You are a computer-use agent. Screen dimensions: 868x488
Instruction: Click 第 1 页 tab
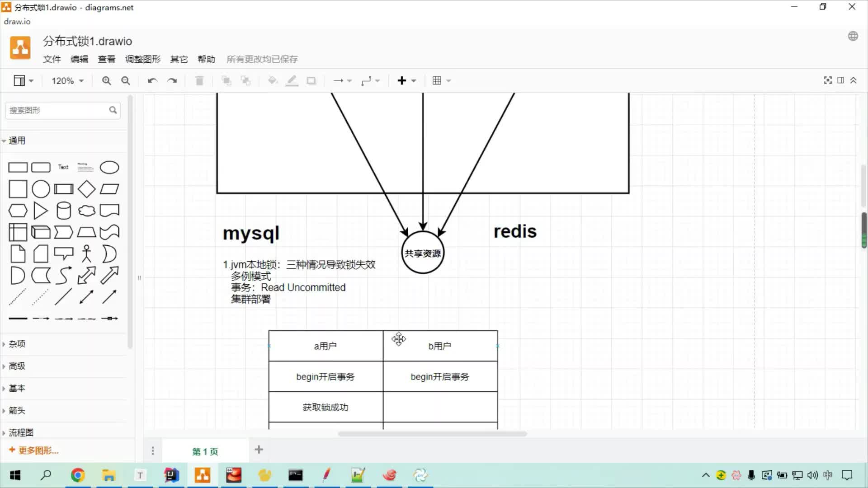coord(205,452)
